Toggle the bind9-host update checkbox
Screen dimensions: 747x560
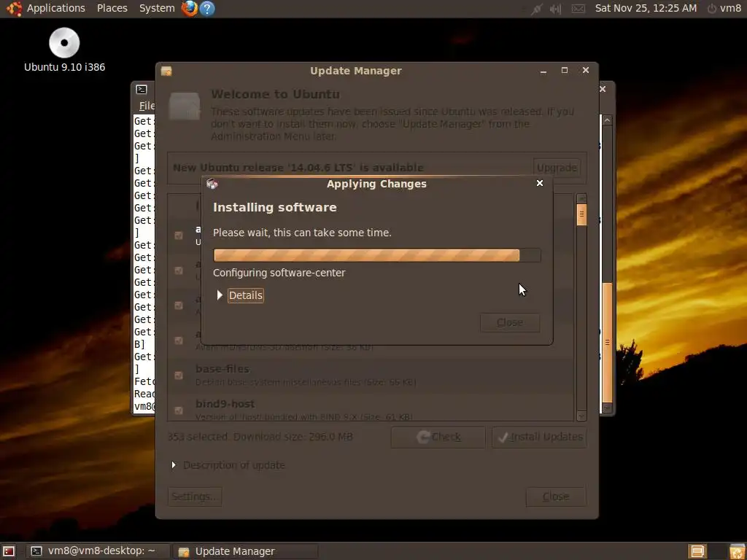click(x=179, y=410)
